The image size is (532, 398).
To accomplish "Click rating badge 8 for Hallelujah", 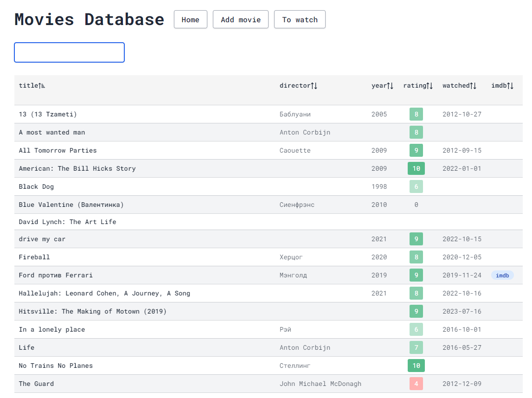I will click(x=417, y=293).
